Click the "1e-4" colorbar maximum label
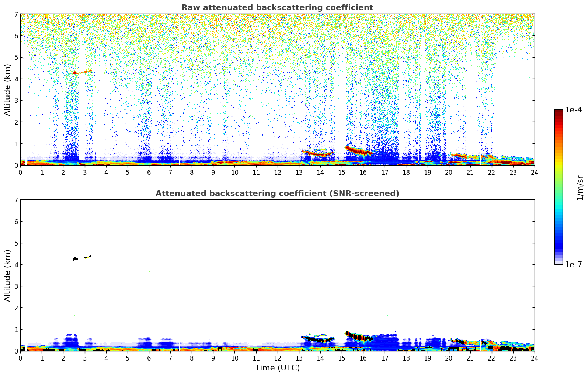 click(573, 110)
